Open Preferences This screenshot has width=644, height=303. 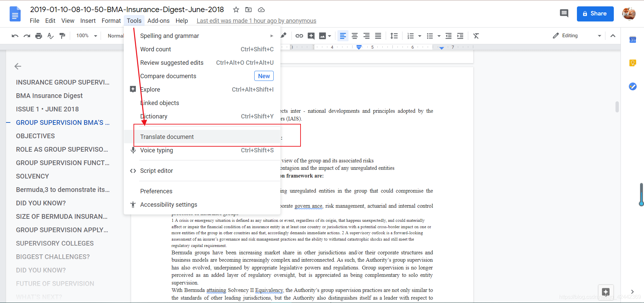pyautogui.click(x=202, y=191)
